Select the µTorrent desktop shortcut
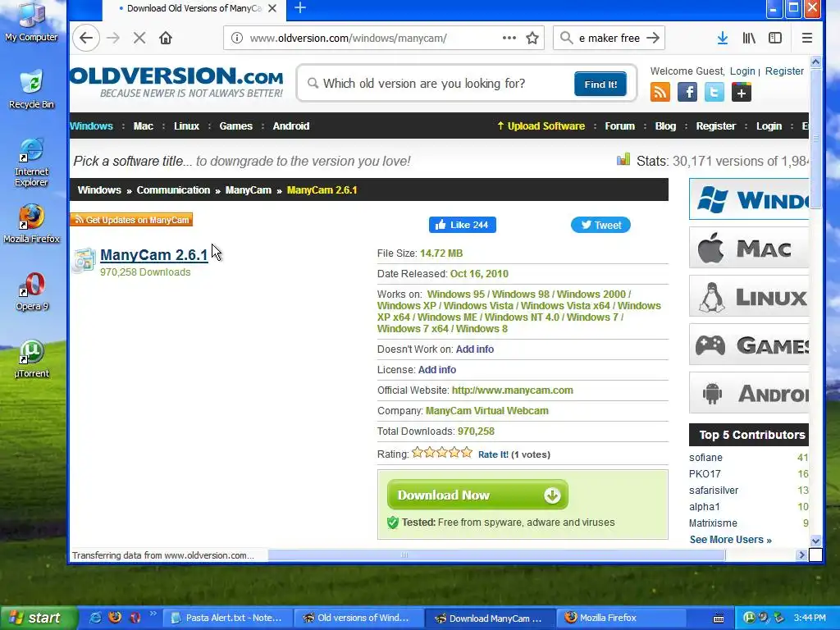Viewport: 840px width, 630px height. [x=32, y=359]
